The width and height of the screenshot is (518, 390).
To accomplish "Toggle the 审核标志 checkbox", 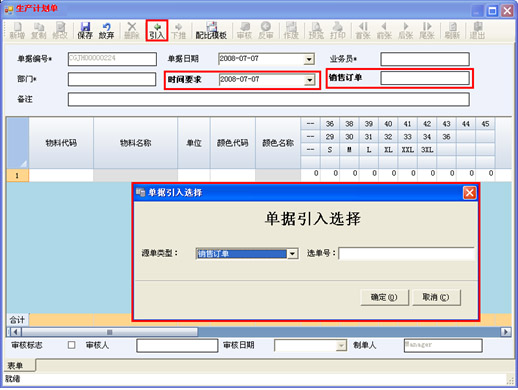I will [x=71, y=345].
